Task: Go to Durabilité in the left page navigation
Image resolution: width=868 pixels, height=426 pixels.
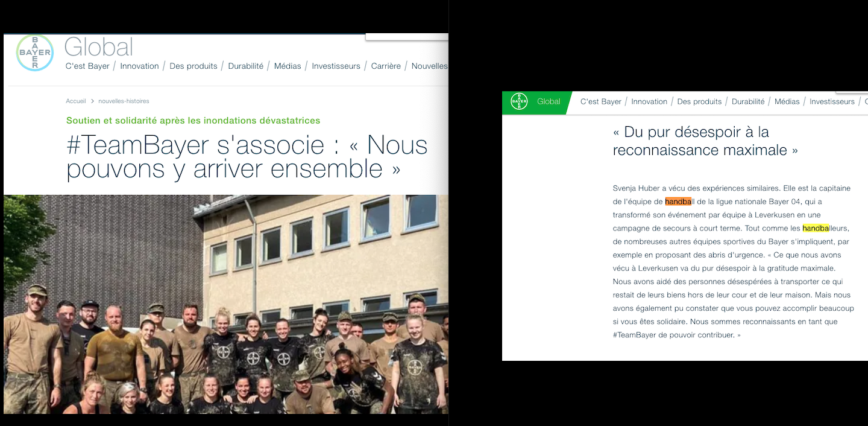Action: pyautogui.click(x=245, y=66)
